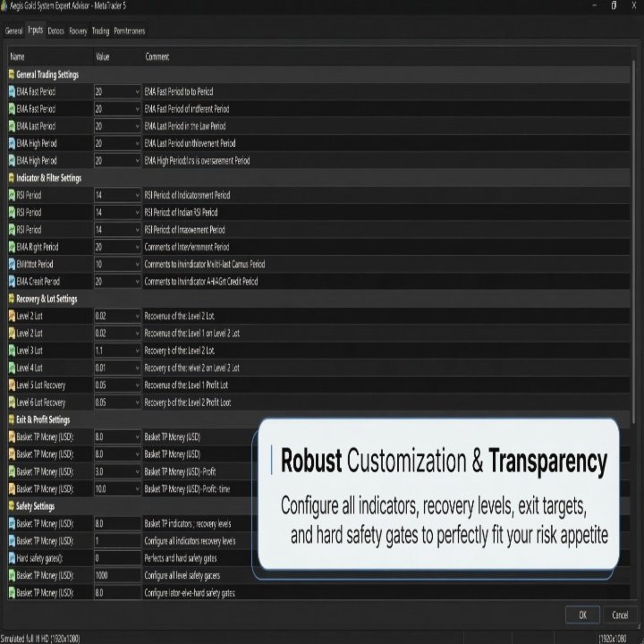This screenshot has width=644, height=644.
Task: Click the Safety Settings value field showing 1
Action: pos(117,540)
